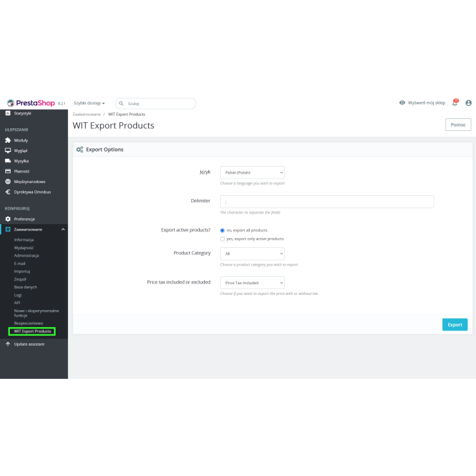Screen dimensions: 476x476
Task: Open Informacja submenu item
Action: [x=24, y=240]
